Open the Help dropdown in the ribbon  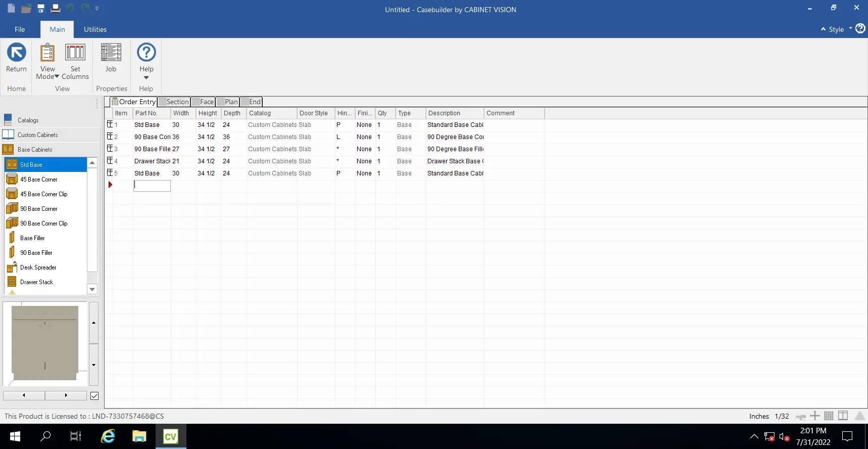(147, 61)
